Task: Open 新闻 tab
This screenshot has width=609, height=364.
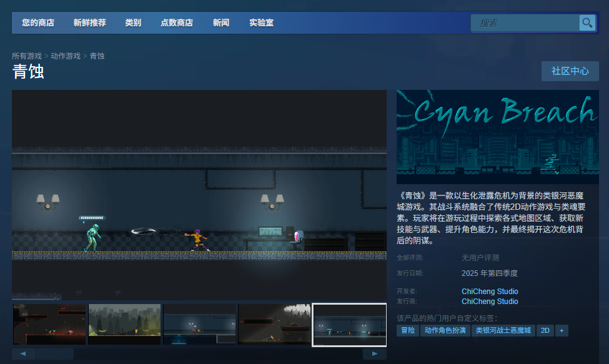Action: 221,23
